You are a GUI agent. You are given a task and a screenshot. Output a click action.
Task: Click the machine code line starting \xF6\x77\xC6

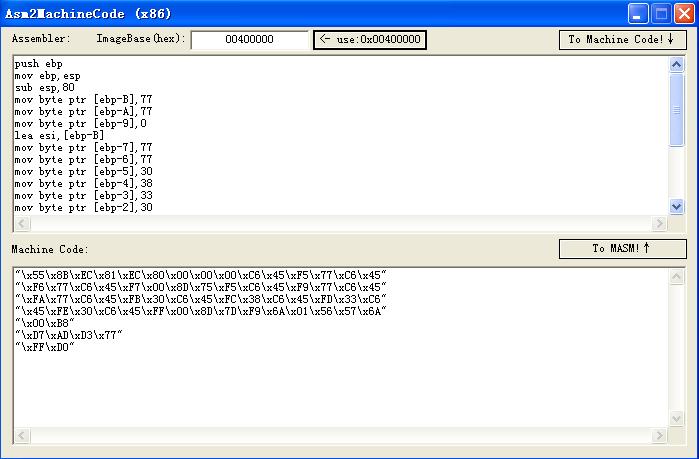point(201,287)
